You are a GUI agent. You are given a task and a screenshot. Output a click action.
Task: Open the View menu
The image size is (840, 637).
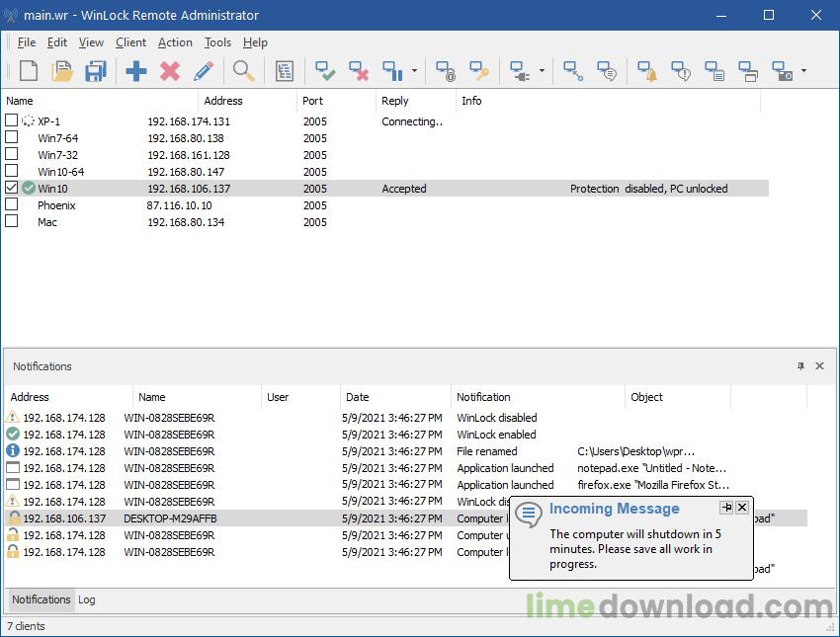91,42
